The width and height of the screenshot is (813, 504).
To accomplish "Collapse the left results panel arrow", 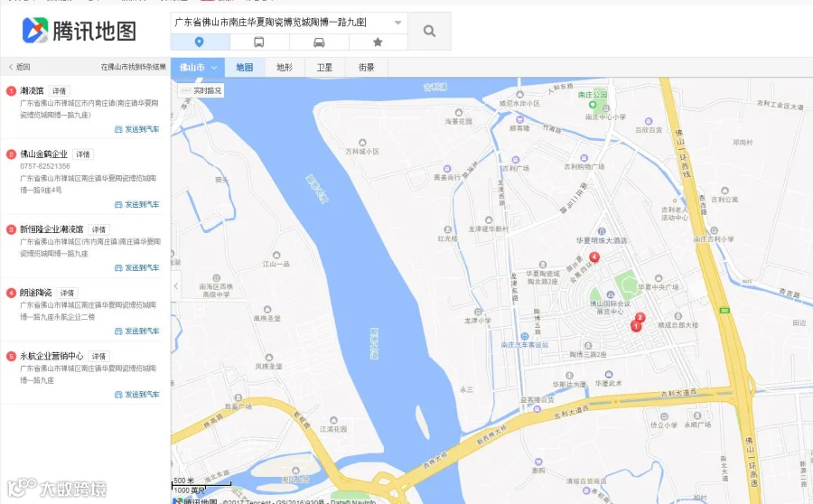I will point(176,285).
